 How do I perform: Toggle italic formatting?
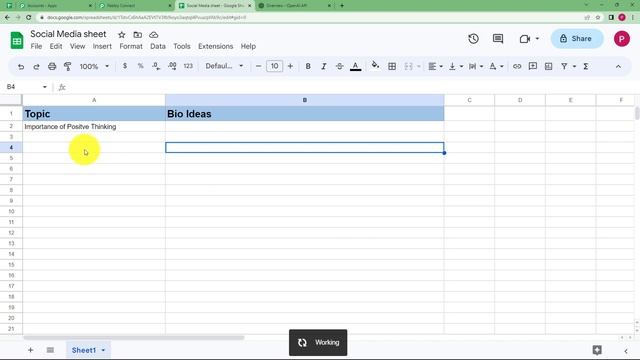point(324,66)
